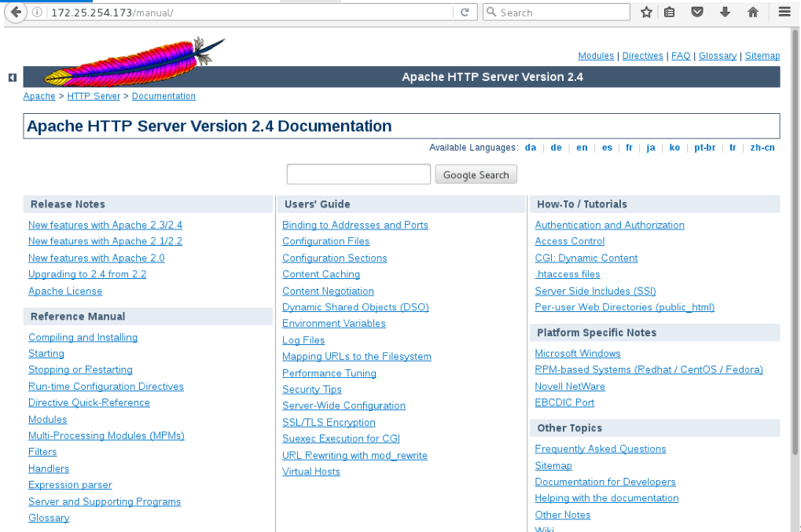Open Multi-Processing Modules (MPMs)
This screenshot has width=801, height=532.
pos(106,435)
